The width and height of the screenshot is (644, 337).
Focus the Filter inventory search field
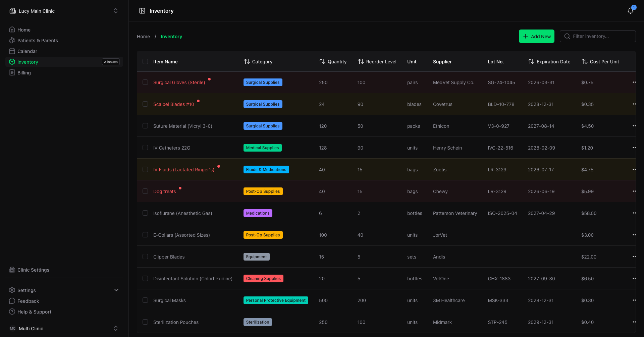[598, 36]
